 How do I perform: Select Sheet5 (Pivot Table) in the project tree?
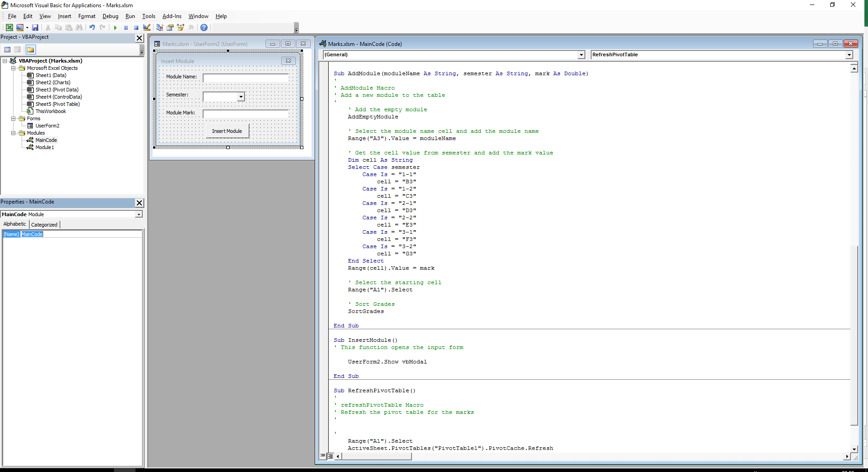[58, 104]
